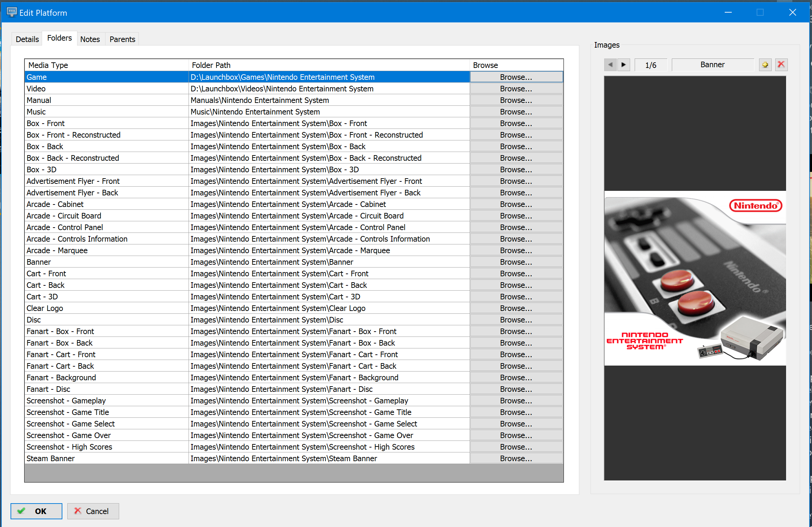The width and height of the screenshot is (812, 527).
Task: Select the Screenshot - Game Title media type
Action: point(107,412)
